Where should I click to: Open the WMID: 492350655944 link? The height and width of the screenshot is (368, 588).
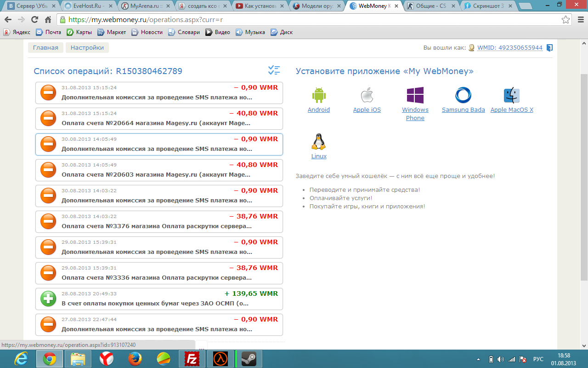click(x=510, y=48)
